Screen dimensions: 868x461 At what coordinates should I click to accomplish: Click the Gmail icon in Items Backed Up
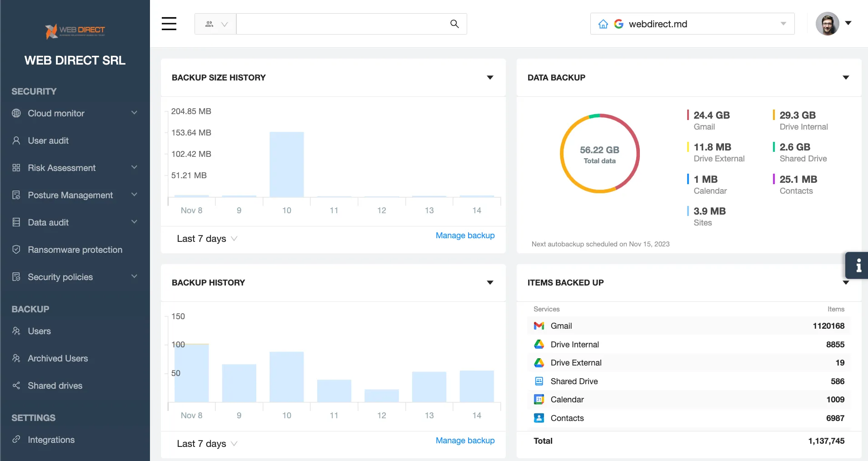click(539, 326)
